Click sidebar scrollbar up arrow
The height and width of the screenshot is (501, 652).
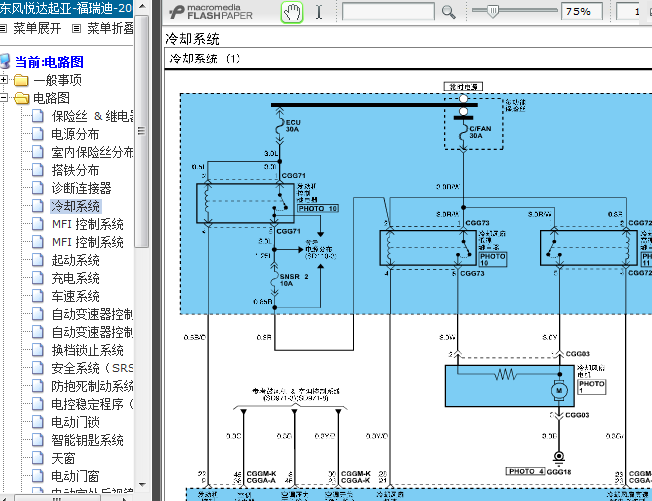[142, 6]
